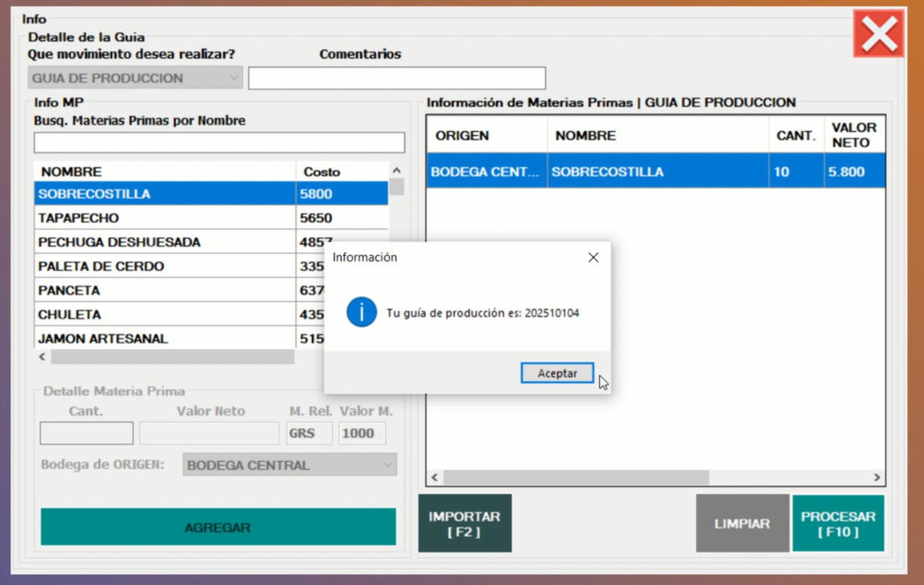
Task: Click the IMPORTAR [F2] button
Action: click(465, 524)
